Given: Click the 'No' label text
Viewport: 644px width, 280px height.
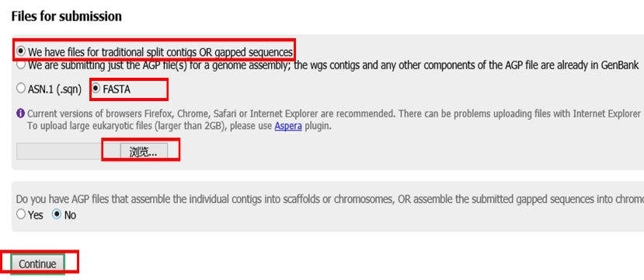Looking at the screenshot, I should pyautogui.click(x=70, y=215).
